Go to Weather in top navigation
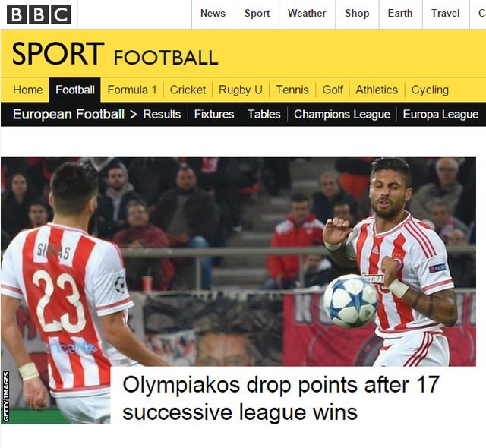 pyautogui.click(x=307, y=14)
